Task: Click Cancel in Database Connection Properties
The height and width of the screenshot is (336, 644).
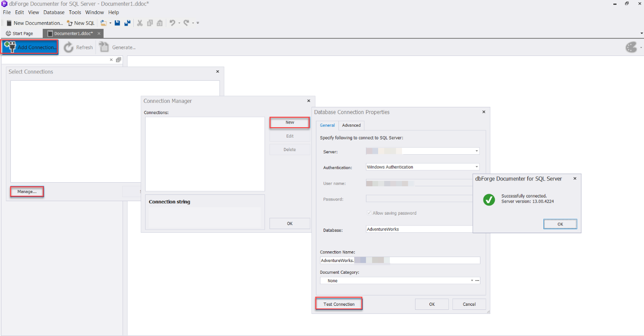Action: click(469, 304)
